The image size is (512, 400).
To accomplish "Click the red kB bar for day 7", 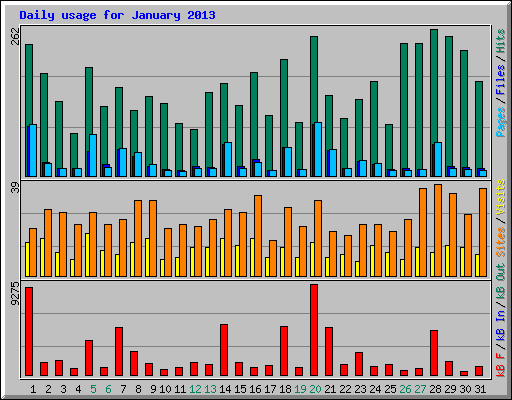I will 119,351.
